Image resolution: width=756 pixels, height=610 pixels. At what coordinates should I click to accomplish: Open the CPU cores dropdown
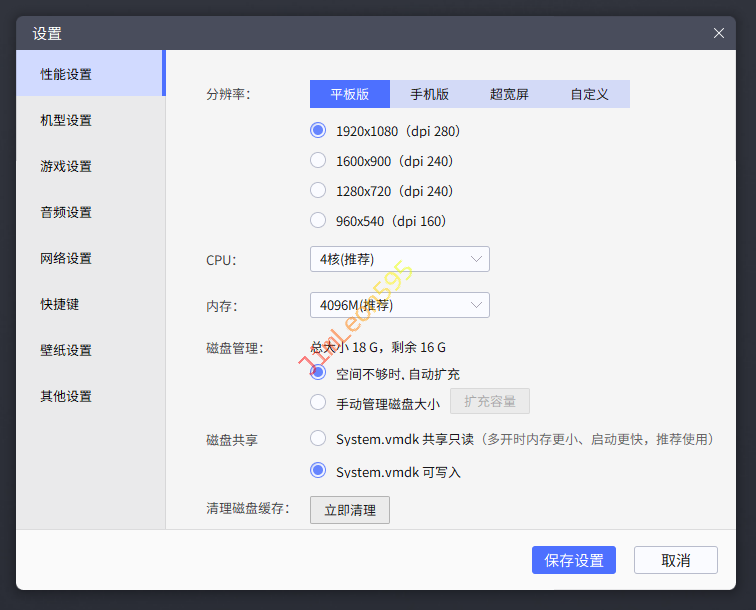399,259
